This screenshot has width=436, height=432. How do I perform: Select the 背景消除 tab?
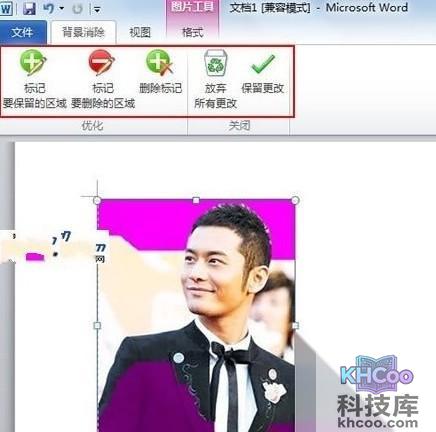83,32
